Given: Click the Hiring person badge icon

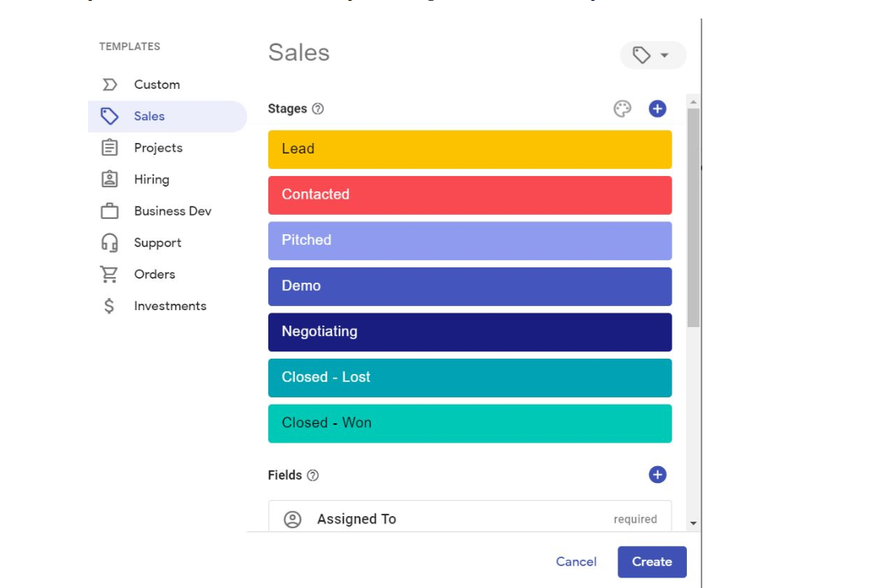Looking at the screenshot, I should click(x=109, y=179).
